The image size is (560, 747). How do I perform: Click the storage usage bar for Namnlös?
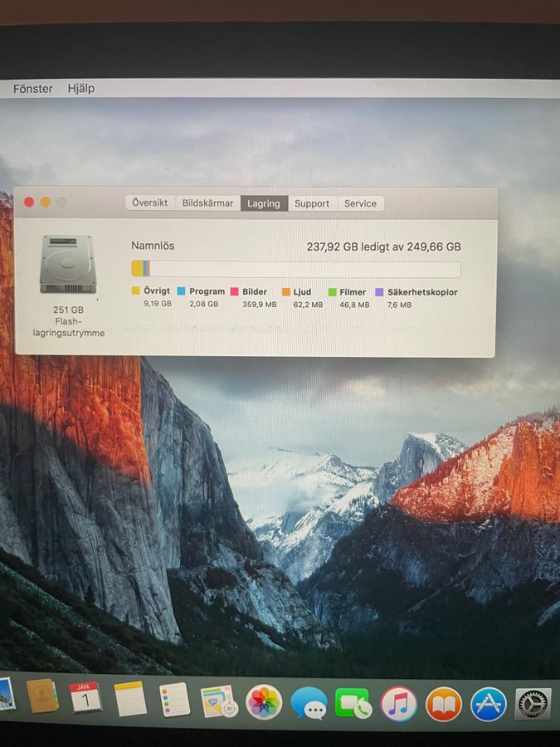295,269
